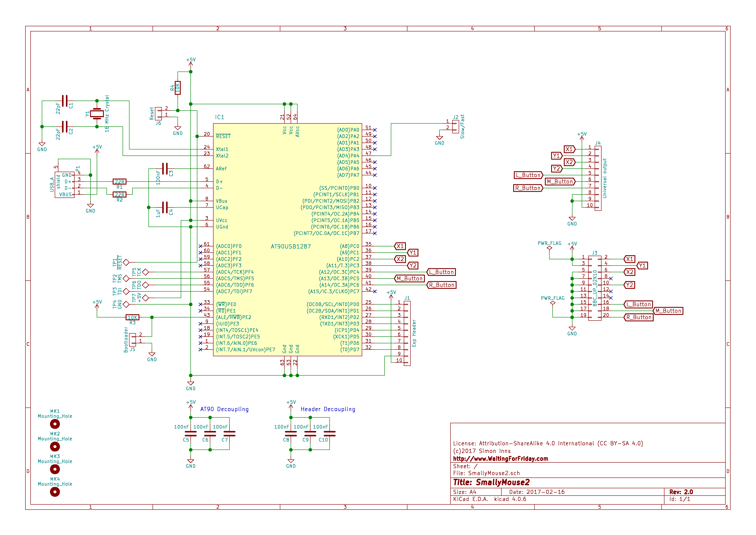756x535 pixels.
Task: Select the J1 Exp Header connector
Action: tap(407, 333)
